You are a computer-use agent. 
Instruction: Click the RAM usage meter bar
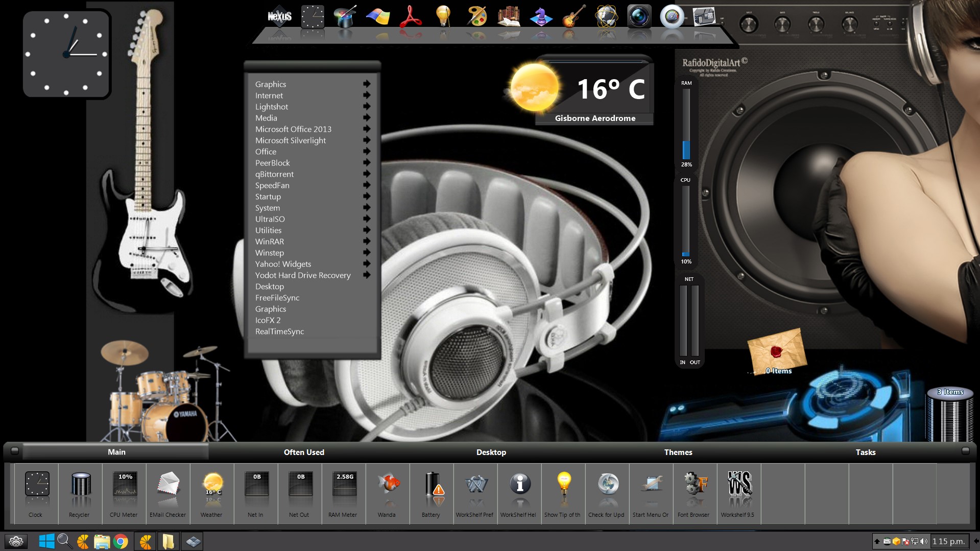tap(686, 124)
